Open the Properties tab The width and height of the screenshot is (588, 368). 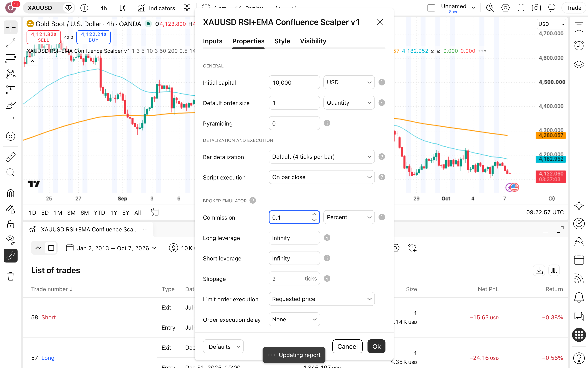point(248,41)
